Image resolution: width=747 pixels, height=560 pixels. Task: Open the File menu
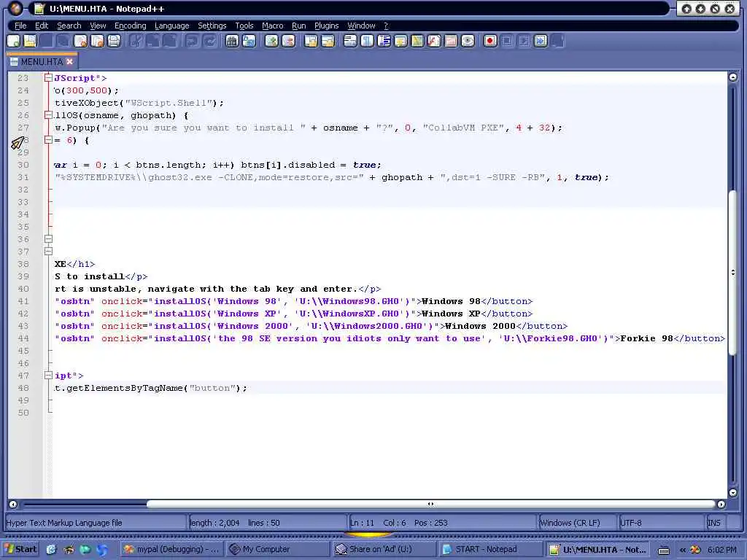point(20,26)
